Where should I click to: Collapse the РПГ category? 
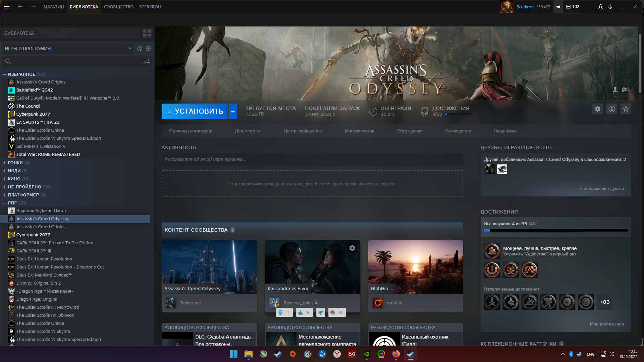coord(5,203)
